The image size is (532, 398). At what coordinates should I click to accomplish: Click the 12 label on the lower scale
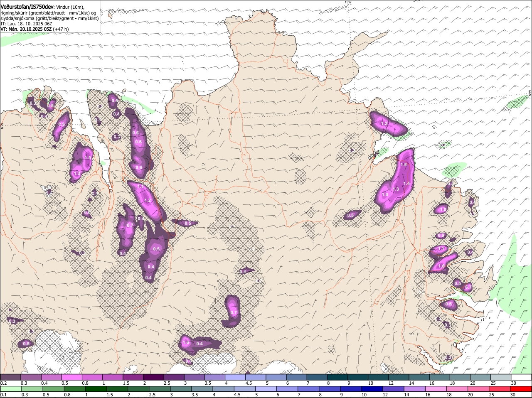click(x=385, y=395)
